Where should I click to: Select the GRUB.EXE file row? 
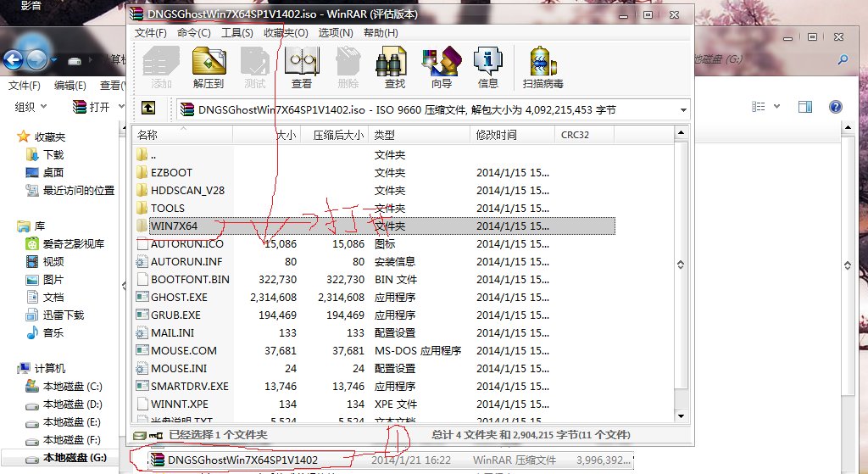coord(374,315)
